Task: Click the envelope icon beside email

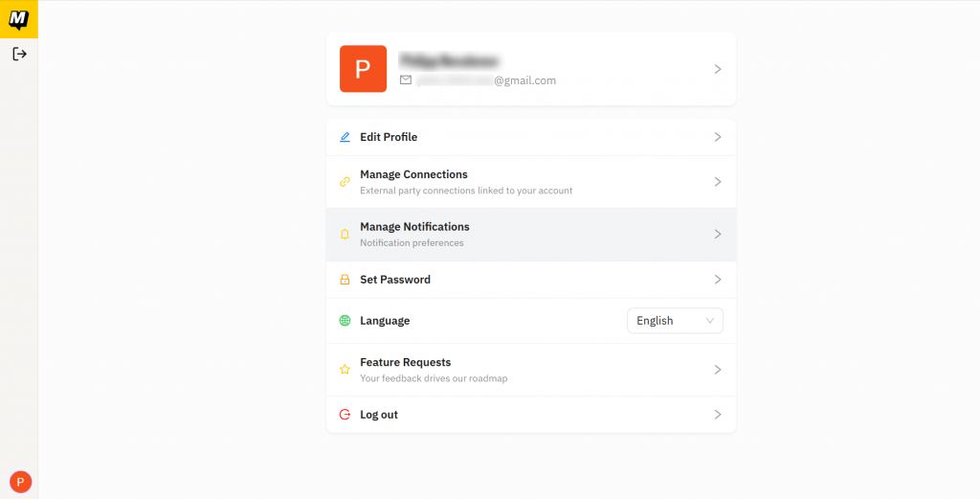Action: click(406, 80)
